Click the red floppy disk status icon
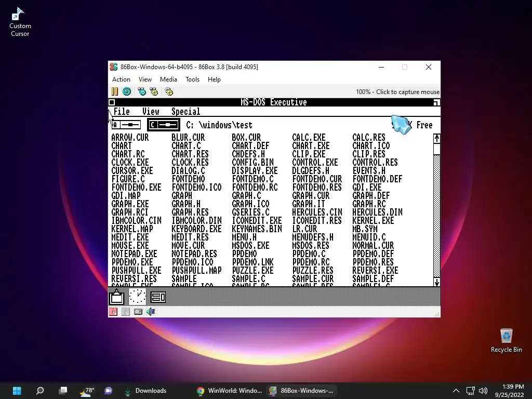 (113, 312)
